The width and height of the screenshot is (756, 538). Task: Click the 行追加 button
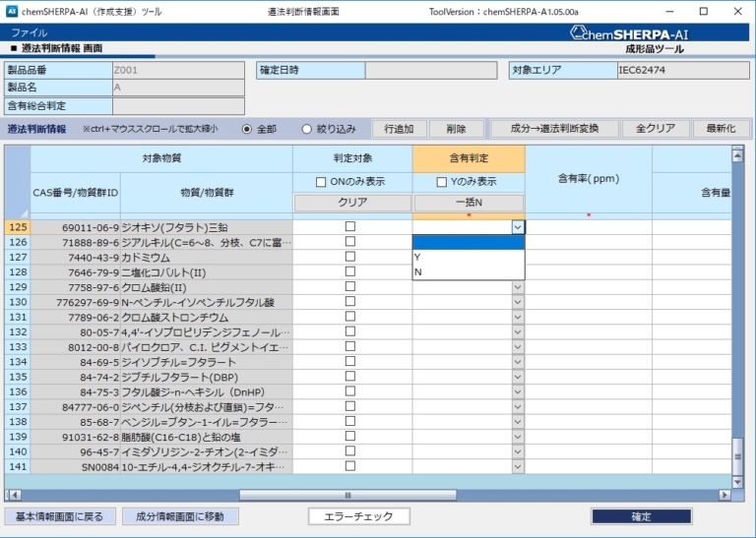[399, 129]
